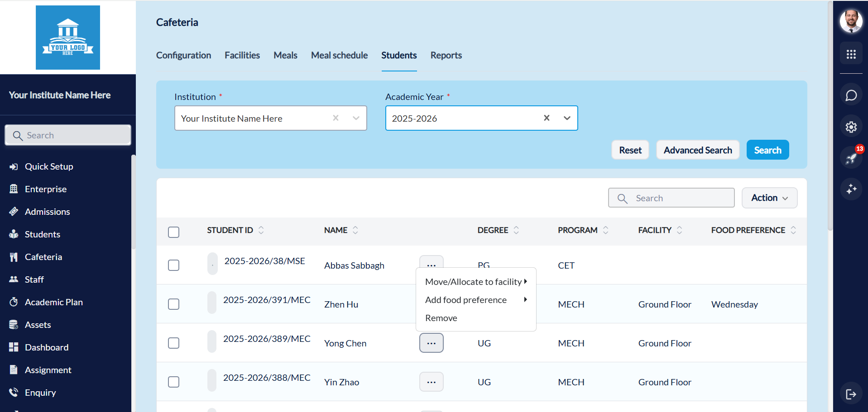Image resolution: width=868 pixels, height=412 pixels.
Task: Click the rocket notifications icon
Action: coord(851,158)
